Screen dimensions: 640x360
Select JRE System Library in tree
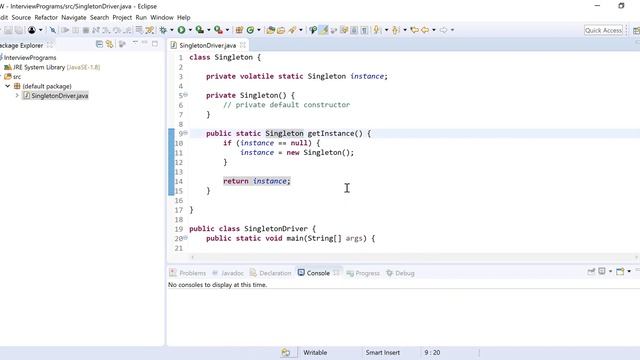52,67
